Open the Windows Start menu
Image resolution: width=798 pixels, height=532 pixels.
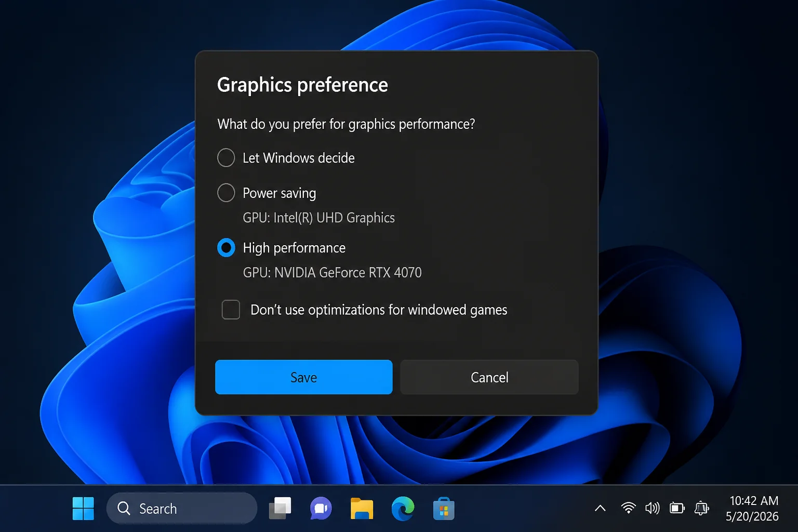click(83, 509)
